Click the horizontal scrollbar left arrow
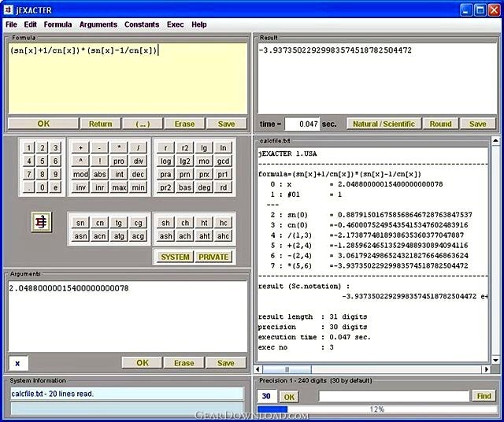Viewport: 504px width, 422px height. (x=258, y=369)
